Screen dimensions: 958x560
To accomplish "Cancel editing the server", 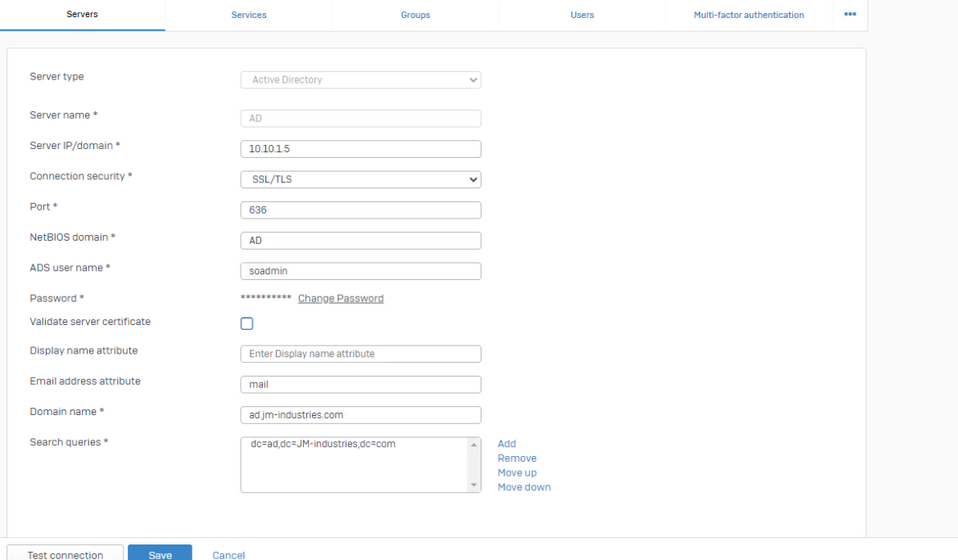I will coord(228,554).
